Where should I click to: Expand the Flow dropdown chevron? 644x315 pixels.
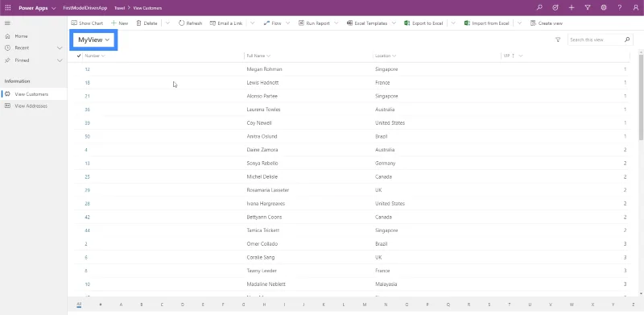pos(287,23)
